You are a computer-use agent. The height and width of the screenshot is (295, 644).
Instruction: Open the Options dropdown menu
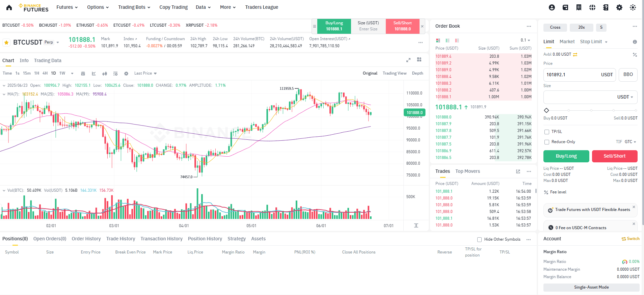(98, 7)
